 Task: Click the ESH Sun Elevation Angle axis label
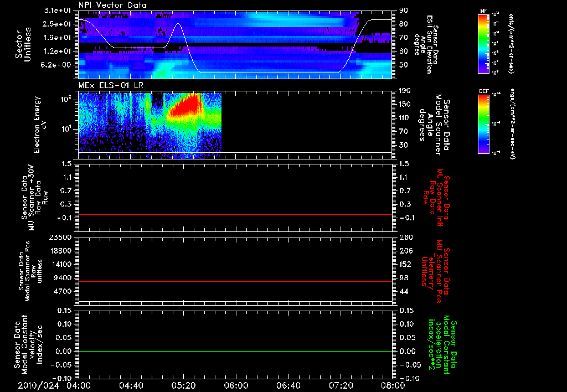coord(427,44)
